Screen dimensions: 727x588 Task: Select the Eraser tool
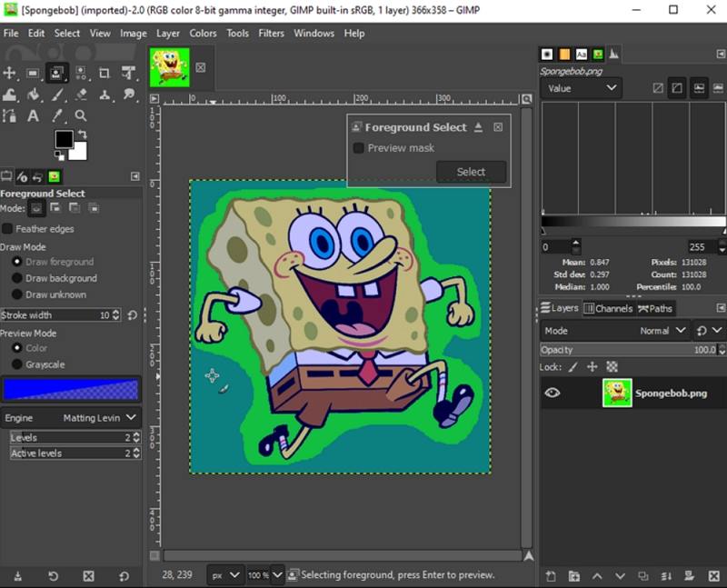click(80, 95)
